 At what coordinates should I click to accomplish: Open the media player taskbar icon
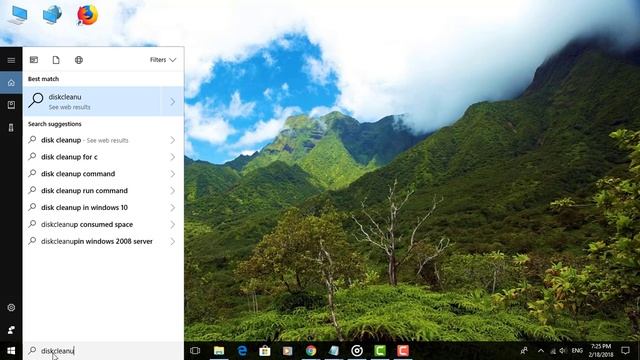pos(288,351)
